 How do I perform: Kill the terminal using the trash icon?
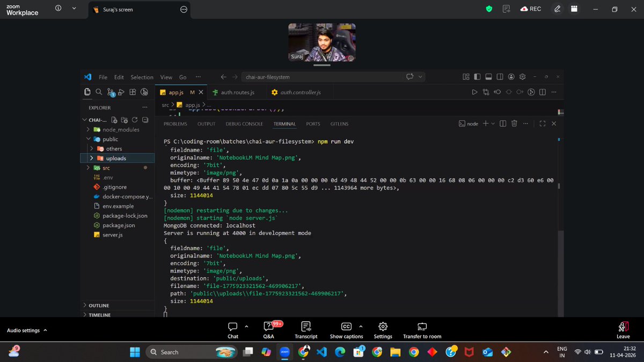pos(514,123)
